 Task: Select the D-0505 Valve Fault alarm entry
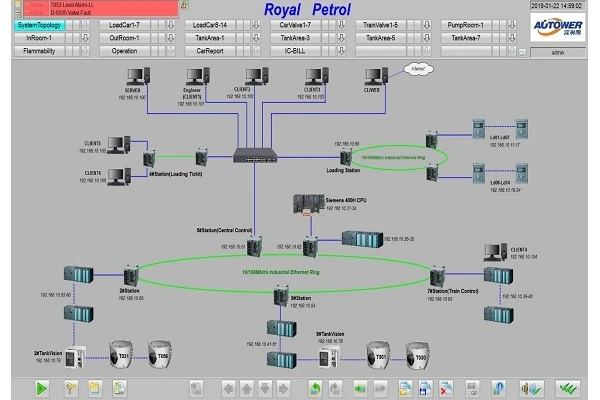101,12
